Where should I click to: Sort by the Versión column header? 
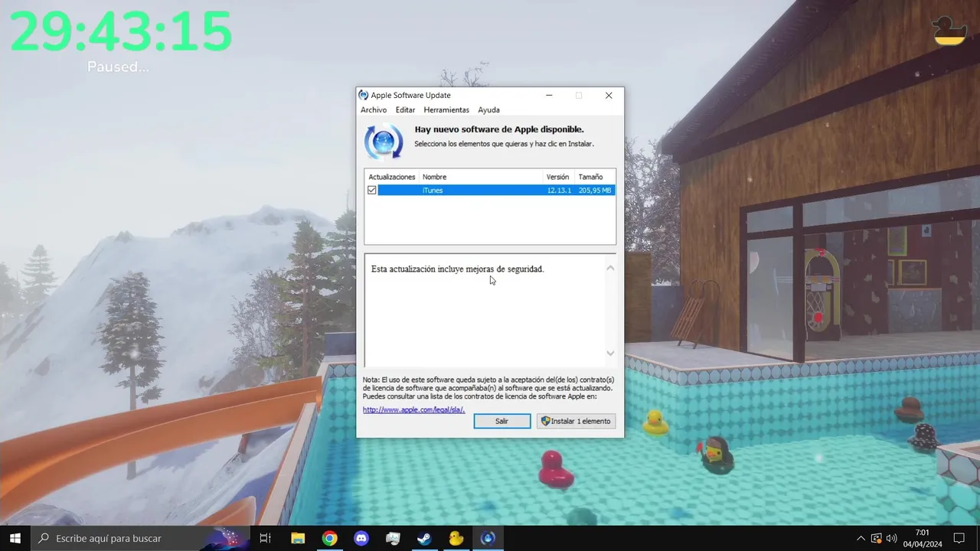coord(559,177)
